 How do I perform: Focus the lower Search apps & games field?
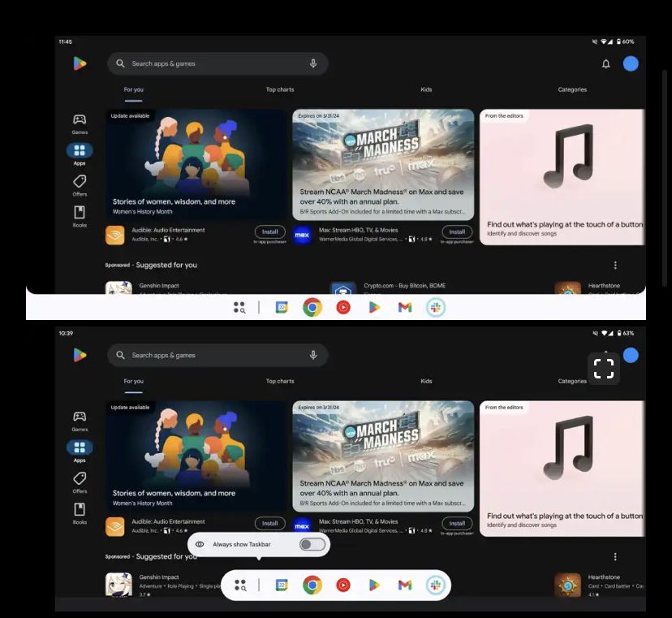pos(211,355)
